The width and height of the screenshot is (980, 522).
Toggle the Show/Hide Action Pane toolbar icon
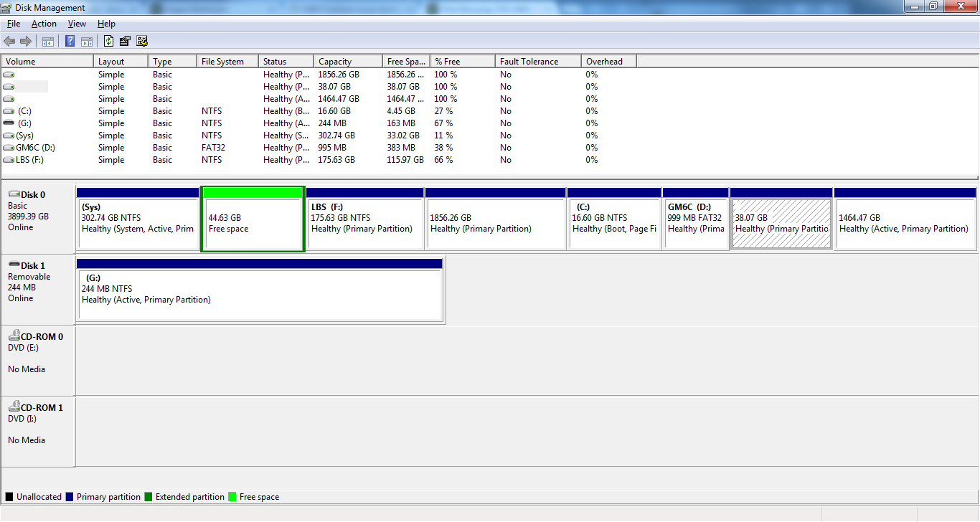87,41
